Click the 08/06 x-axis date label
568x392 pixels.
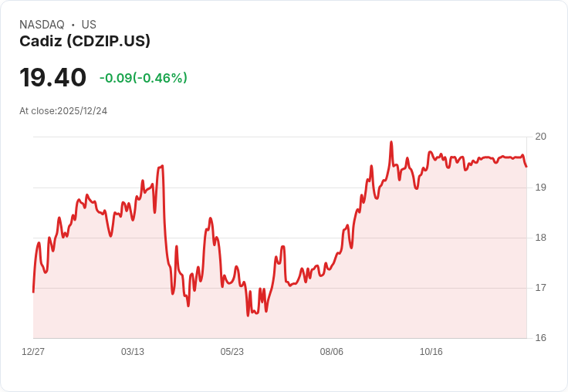click(x=331, y=352)
